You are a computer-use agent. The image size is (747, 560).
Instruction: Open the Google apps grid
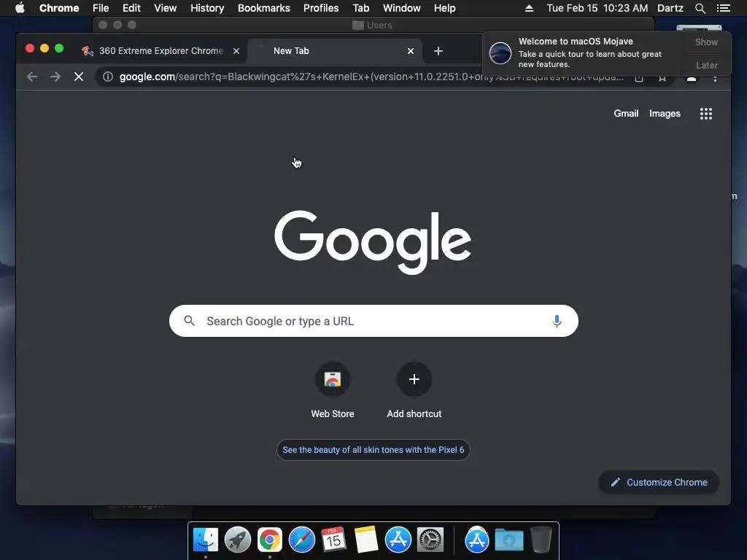click(x=705, y=114)
